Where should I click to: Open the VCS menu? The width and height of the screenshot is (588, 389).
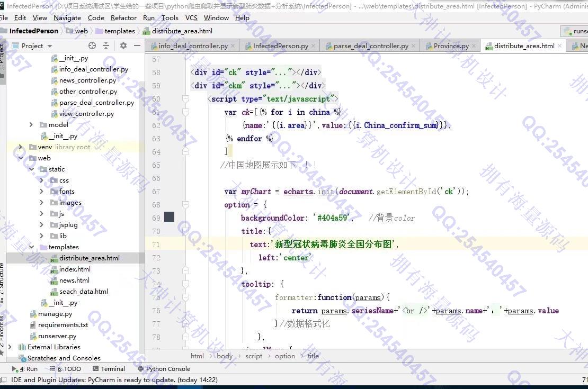[x=191, y=17]
